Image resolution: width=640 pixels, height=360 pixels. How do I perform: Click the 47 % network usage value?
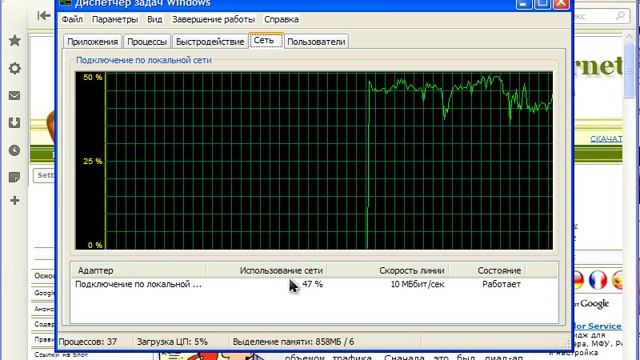[x=313, y=284]
